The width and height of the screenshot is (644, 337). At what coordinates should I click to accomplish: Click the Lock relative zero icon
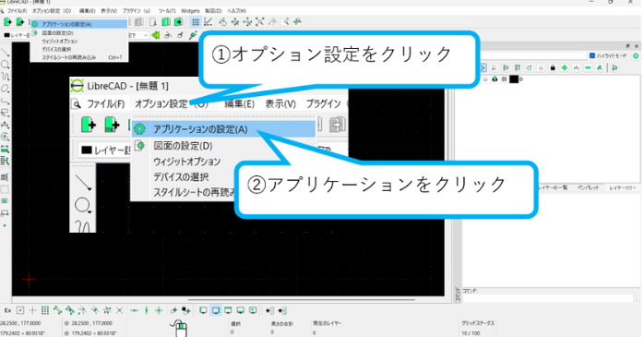click(x=186, y=311)
